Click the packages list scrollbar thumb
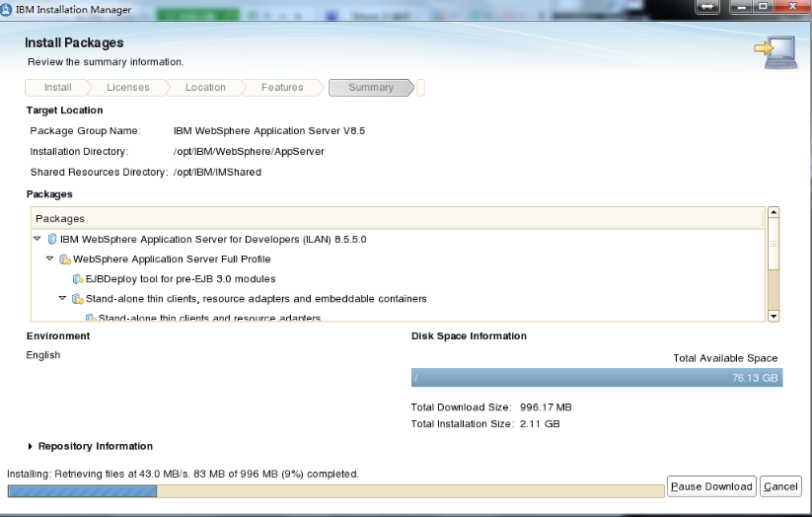Image resolution: width=812 pixels, height=517 pixels. (774, 244)
